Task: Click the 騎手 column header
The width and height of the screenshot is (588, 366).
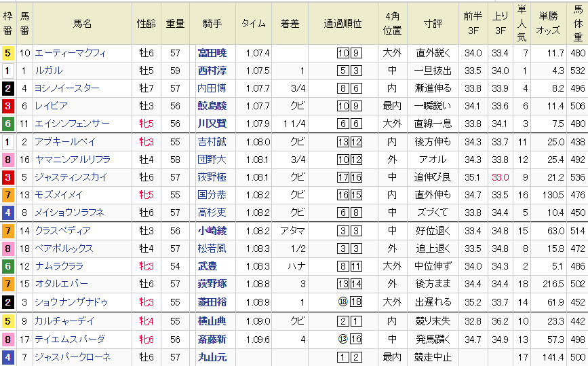Action: click(212, 23)
